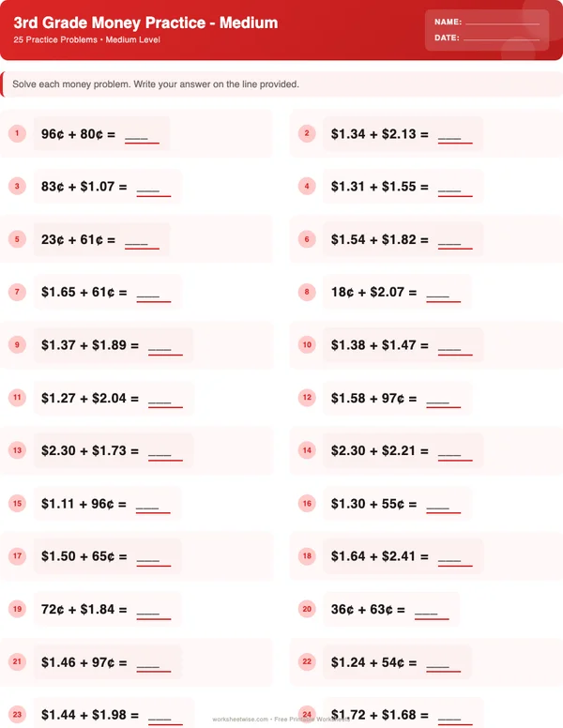Viewport: 563px width, 728px height.
Task: Click the number 7 problem badge
Action: click(x=17, y=292)
